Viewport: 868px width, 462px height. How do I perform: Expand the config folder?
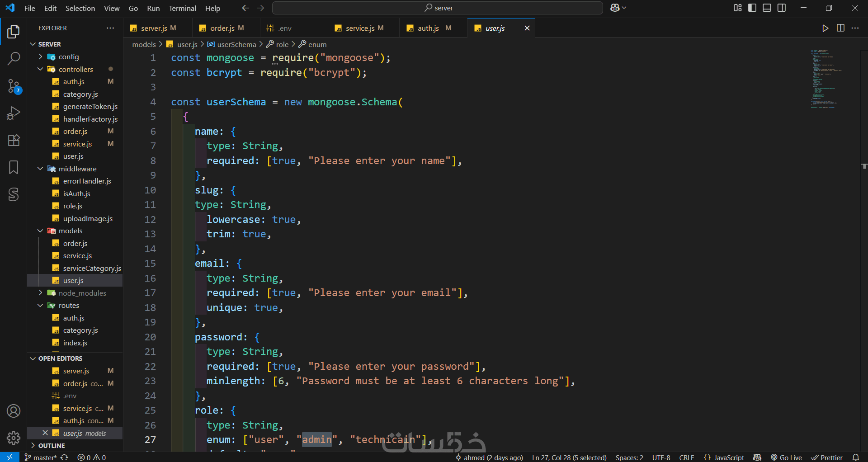(x=69, y=57)
